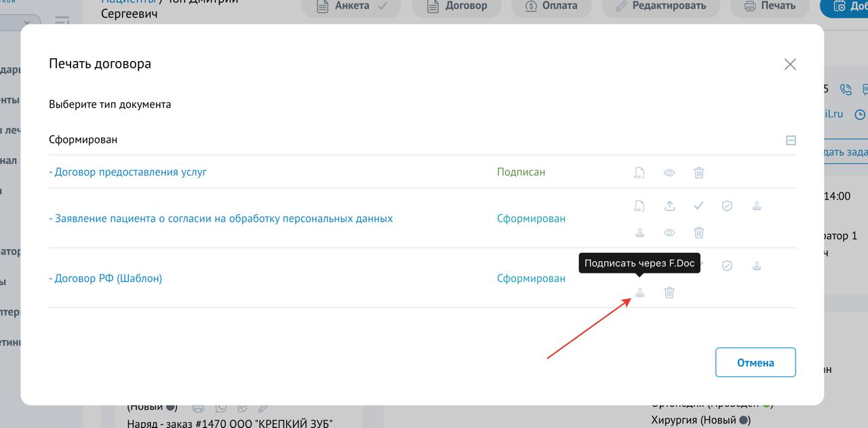Click shield icon in Заявление пациента row

(727, 206)
